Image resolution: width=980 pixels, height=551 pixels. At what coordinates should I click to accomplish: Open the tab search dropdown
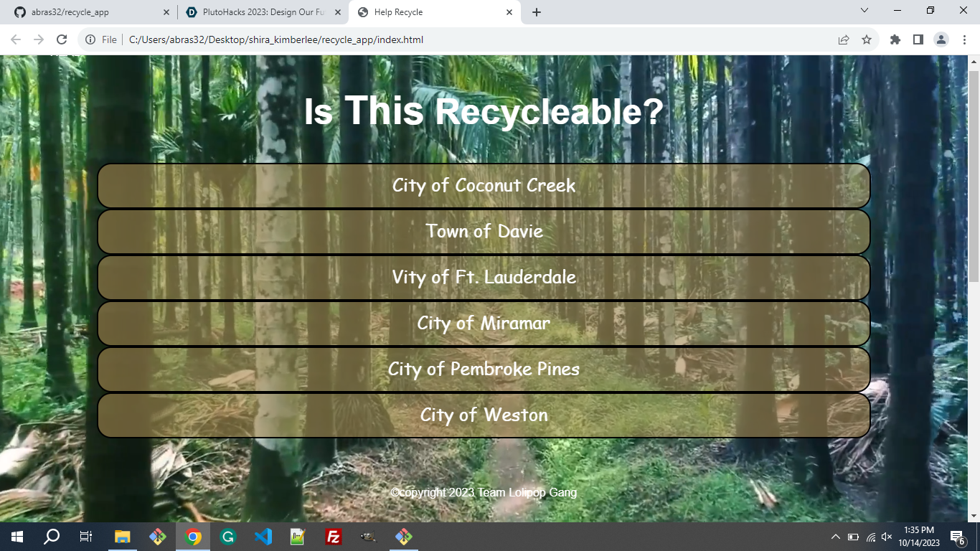coord(864,11)
